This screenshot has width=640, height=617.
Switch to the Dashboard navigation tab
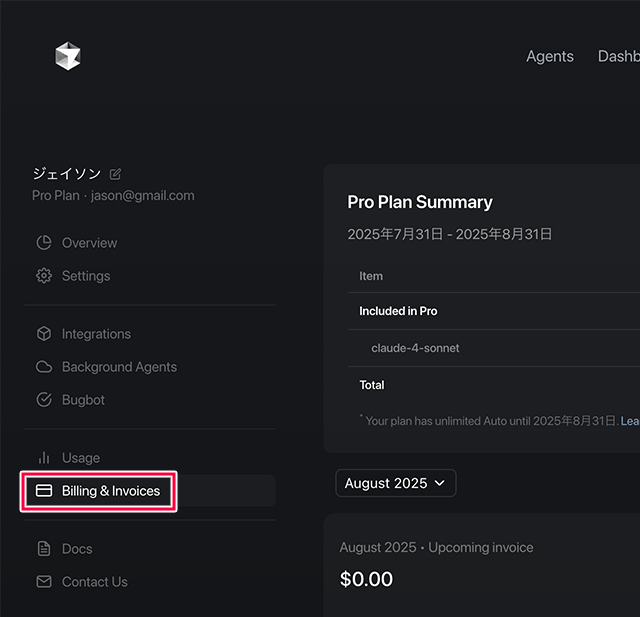620,56
